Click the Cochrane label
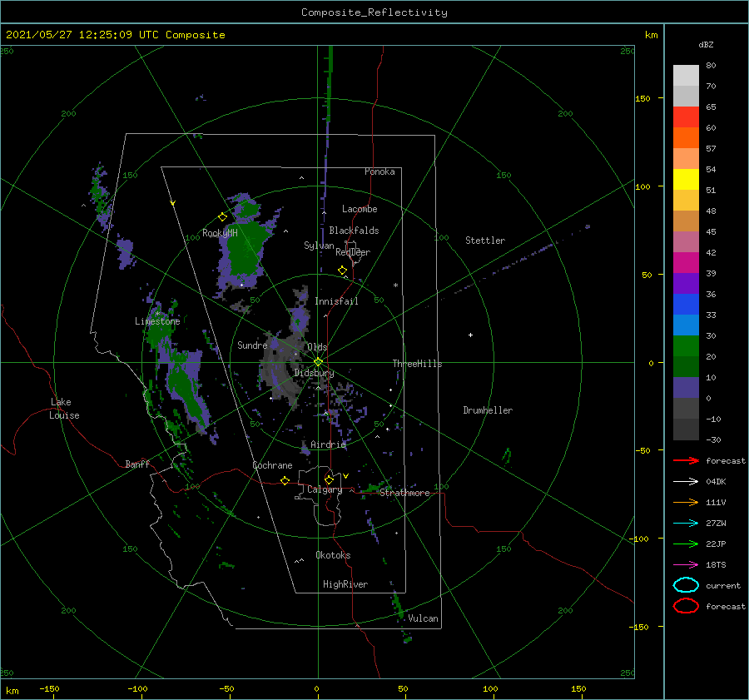Image resolution: width=749 pixels, height=700 pixels. pos(272,465)
